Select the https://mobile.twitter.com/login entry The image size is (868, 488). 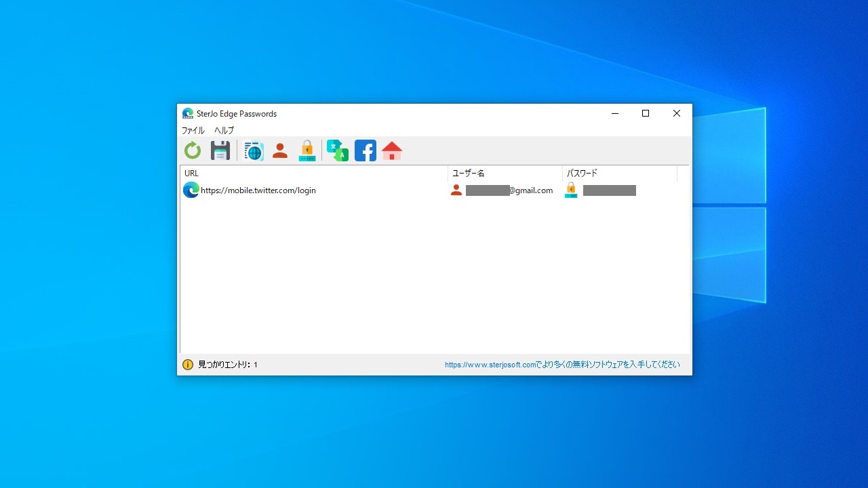pos(258,190)
